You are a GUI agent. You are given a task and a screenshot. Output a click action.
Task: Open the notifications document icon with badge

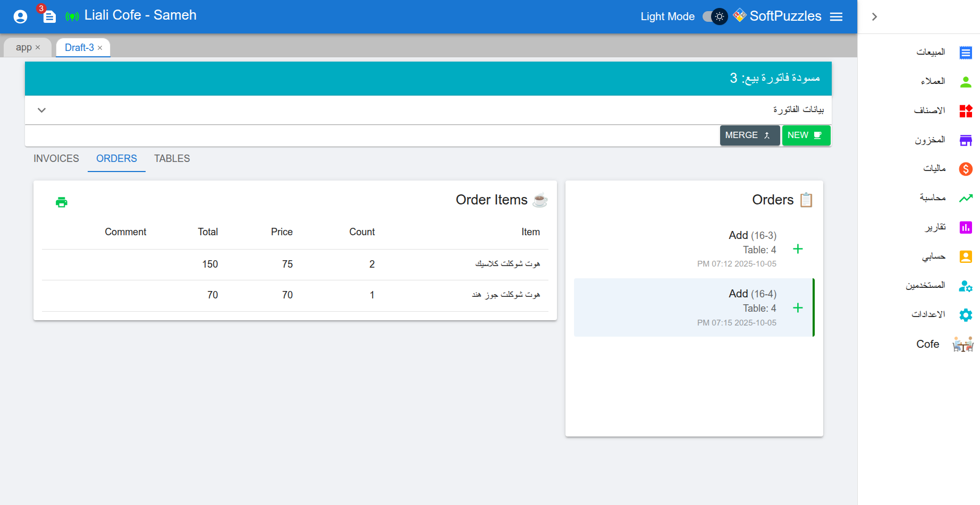(x=49, y=17)
